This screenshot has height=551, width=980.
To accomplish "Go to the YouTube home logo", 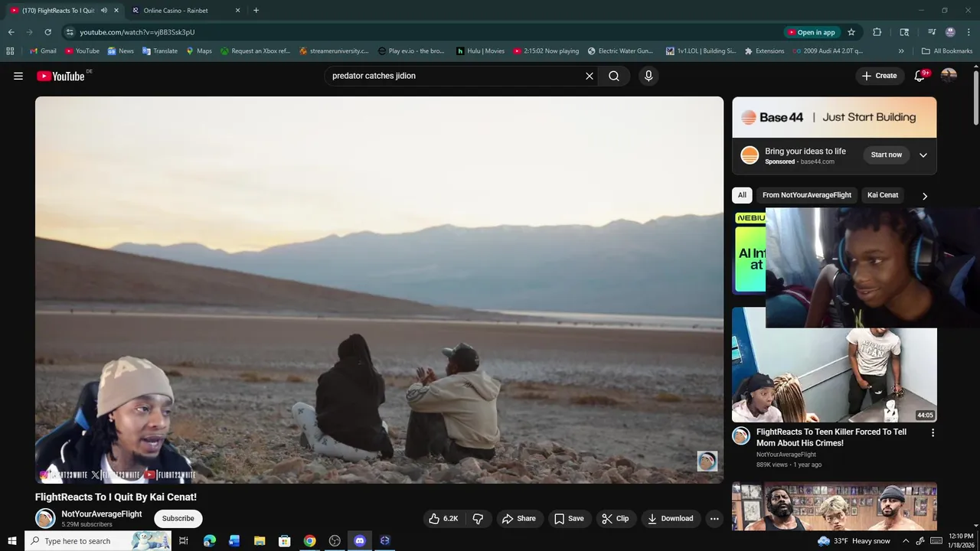I will (60, 76).
